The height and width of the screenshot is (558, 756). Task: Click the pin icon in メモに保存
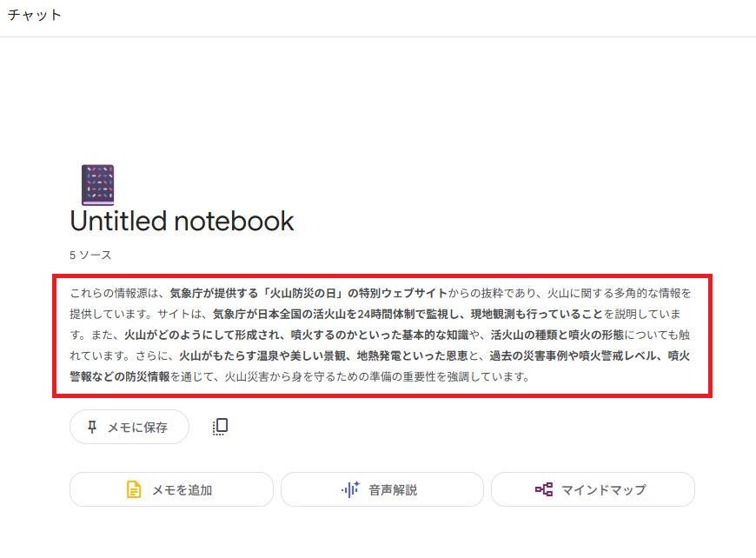[x=92, y=427]
